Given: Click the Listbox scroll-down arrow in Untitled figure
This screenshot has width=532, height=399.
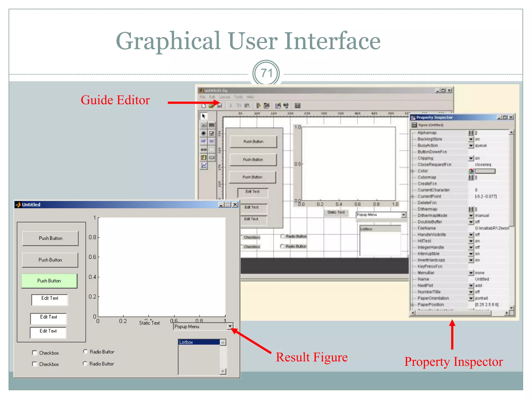Looking at the screenshot, I should click(x=223, y=371).
